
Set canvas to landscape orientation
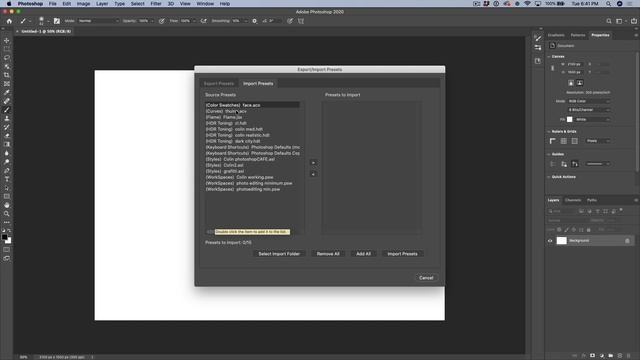[x=580, y=83]
